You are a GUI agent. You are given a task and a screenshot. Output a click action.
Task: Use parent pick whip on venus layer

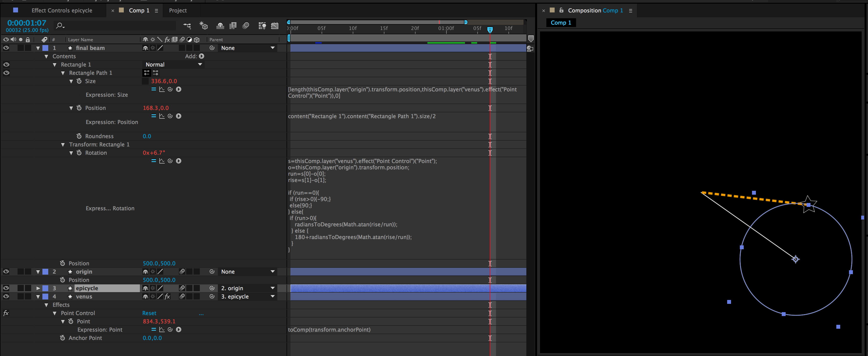(212, 297)
